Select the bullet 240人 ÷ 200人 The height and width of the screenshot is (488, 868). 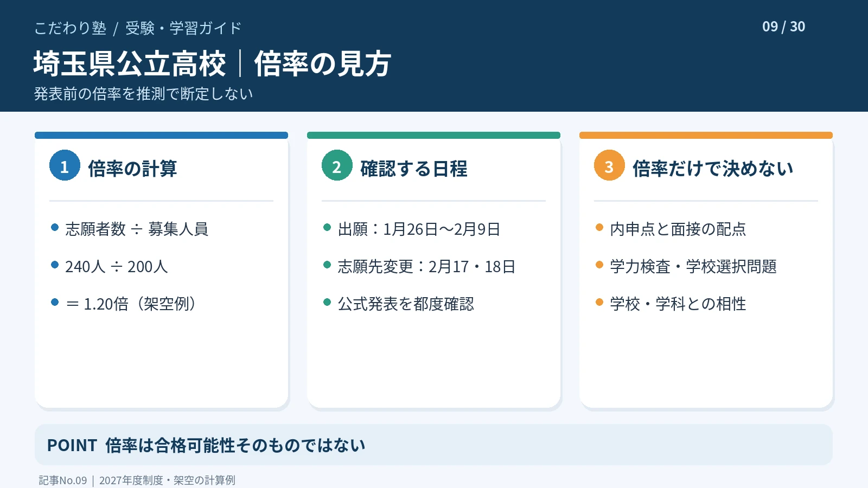coord(117,267)
